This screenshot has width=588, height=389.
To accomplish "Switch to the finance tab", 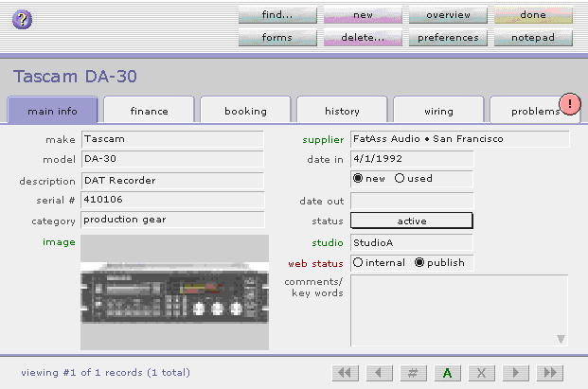I will [149, 111].
